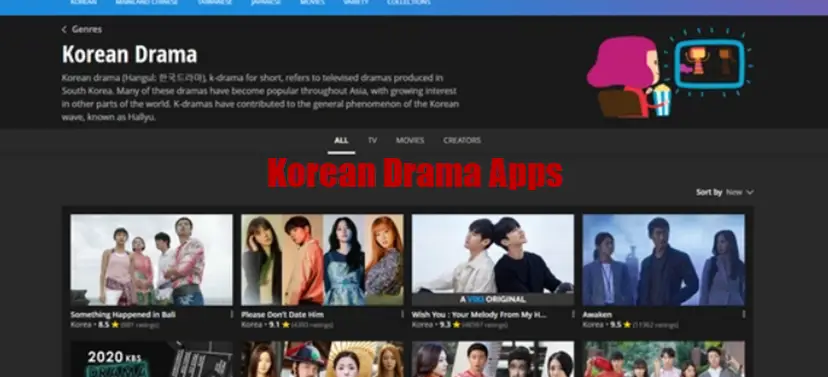Open three-dot menu beside Awaken title

tap(744, 314)
